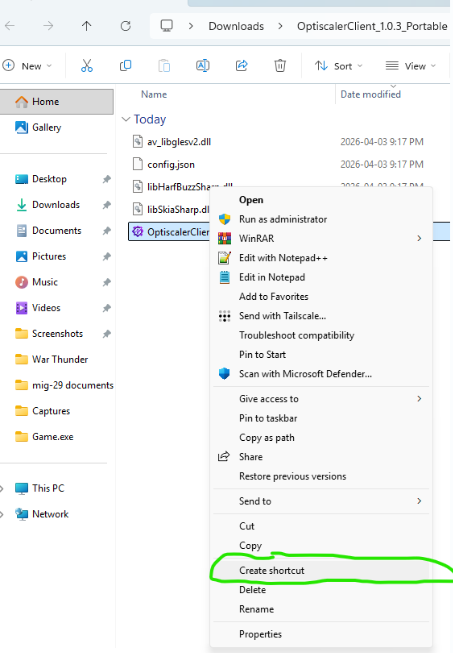453x653 pixels.
Task: Go up one folder level arrow
Action: tap(87, 26)
